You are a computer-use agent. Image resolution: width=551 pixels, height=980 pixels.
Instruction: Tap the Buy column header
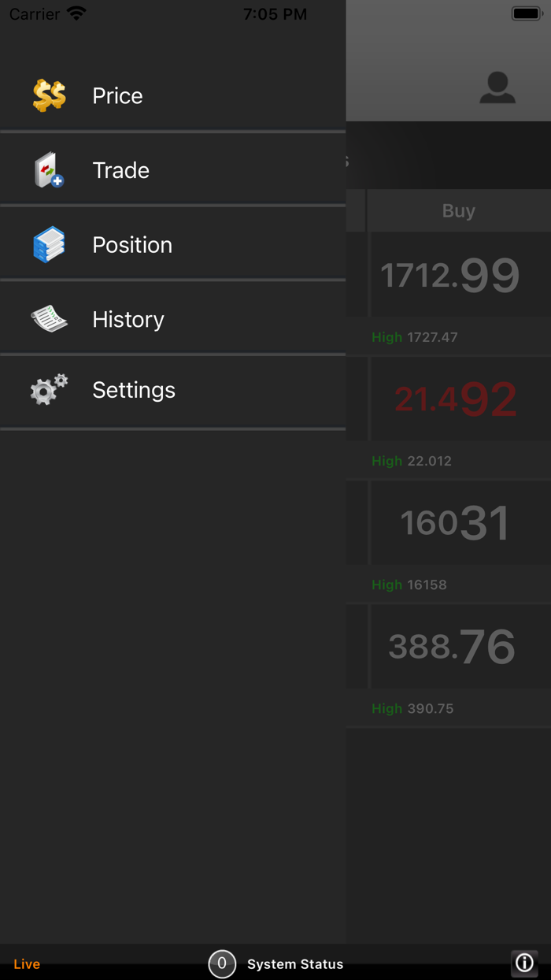coord(458,211)
